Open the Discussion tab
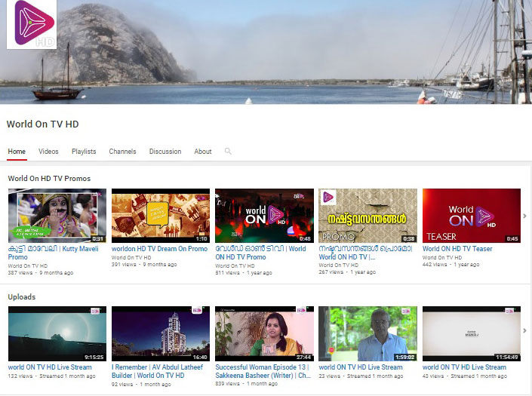532x396 pixels. tap(165, 152)
